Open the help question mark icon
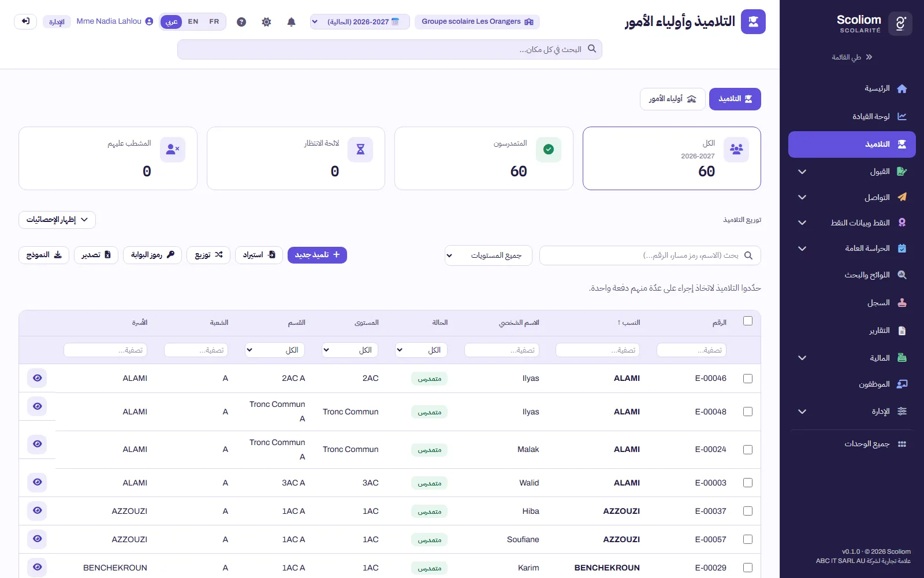This screenshot has height=578, width=924. 241,22
